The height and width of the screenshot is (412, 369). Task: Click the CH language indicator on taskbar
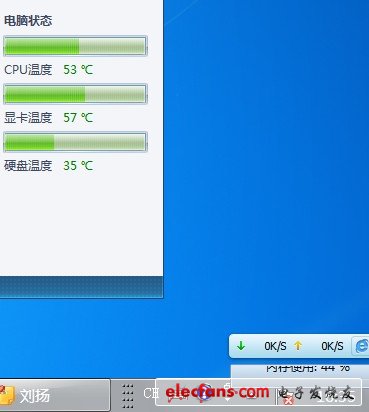tap(150, 393)
